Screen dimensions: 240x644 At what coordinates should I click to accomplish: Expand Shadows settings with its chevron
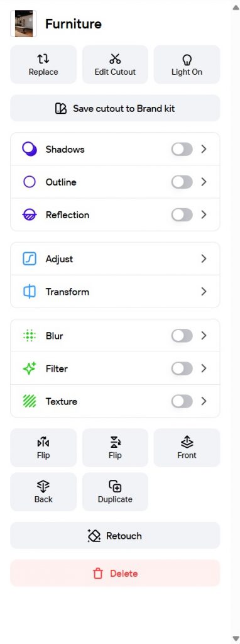pos(204,149)
